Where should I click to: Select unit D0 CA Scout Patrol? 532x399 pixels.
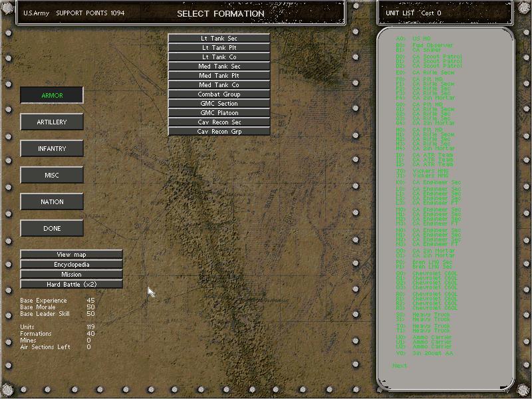429,57
